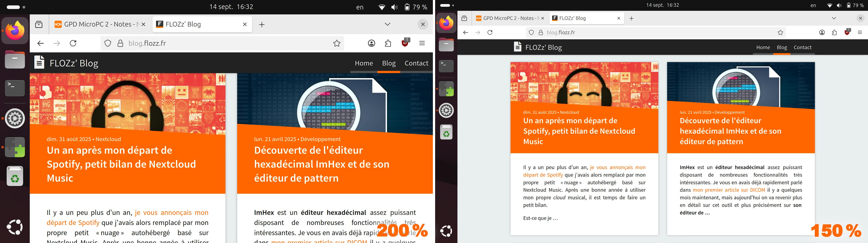
Task: Open Firefox in the left screenshot dock
Action: point(15,31)
